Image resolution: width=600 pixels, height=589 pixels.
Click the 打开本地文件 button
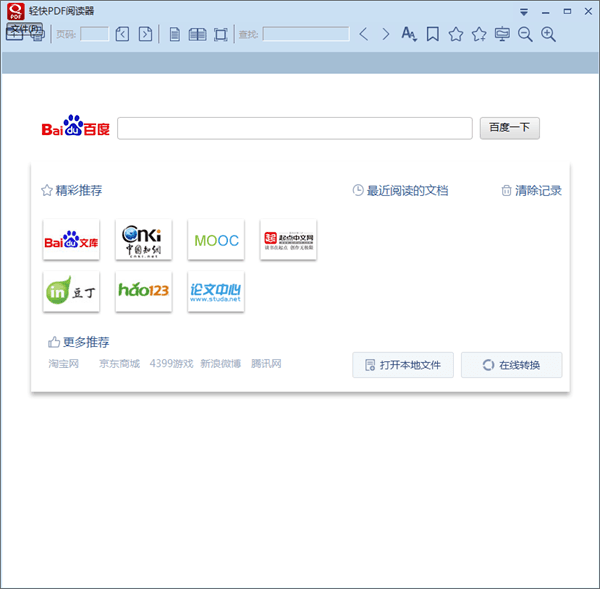(x=403, y=365)
